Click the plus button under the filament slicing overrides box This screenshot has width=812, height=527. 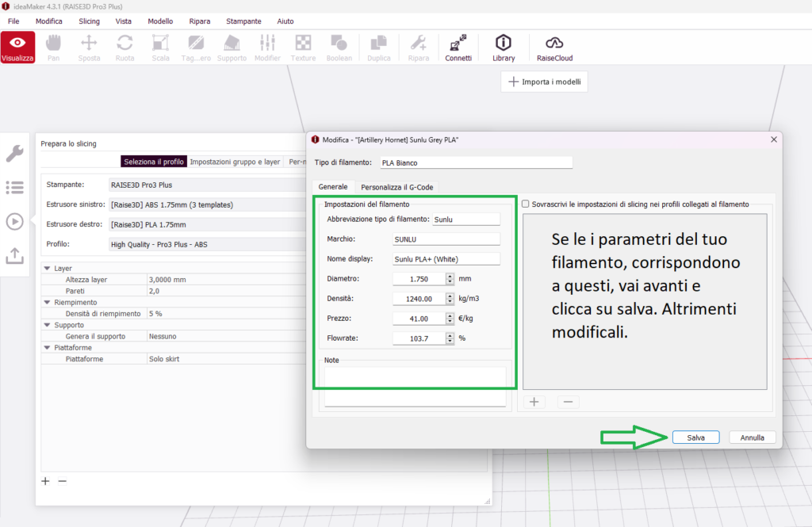[x=534, y=402]
